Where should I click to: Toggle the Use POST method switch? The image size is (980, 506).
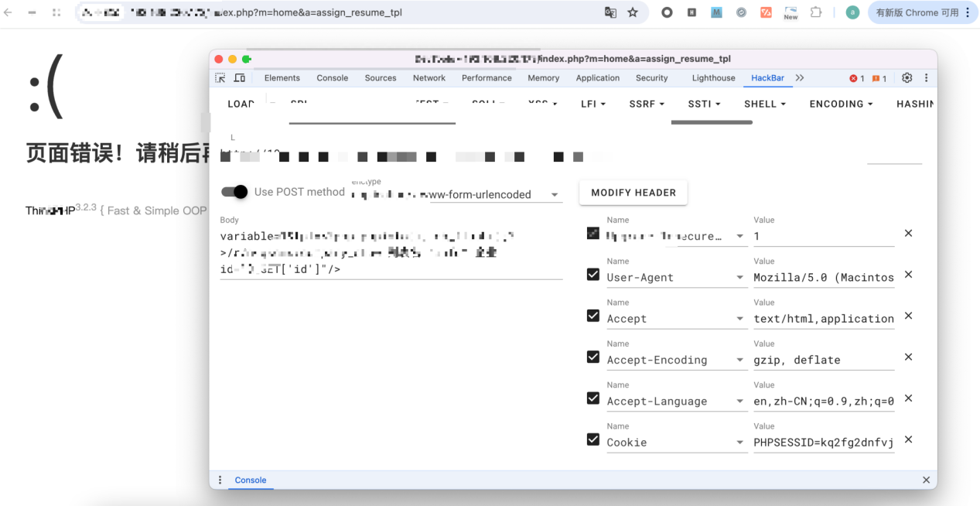pyautogui.click(x=234, y=192)
